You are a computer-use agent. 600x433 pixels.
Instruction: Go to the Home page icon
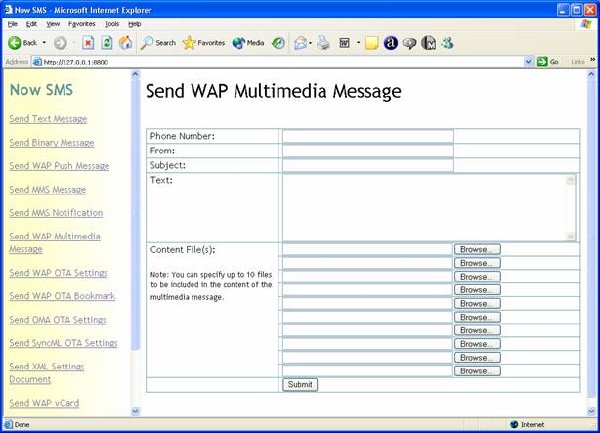126,43
